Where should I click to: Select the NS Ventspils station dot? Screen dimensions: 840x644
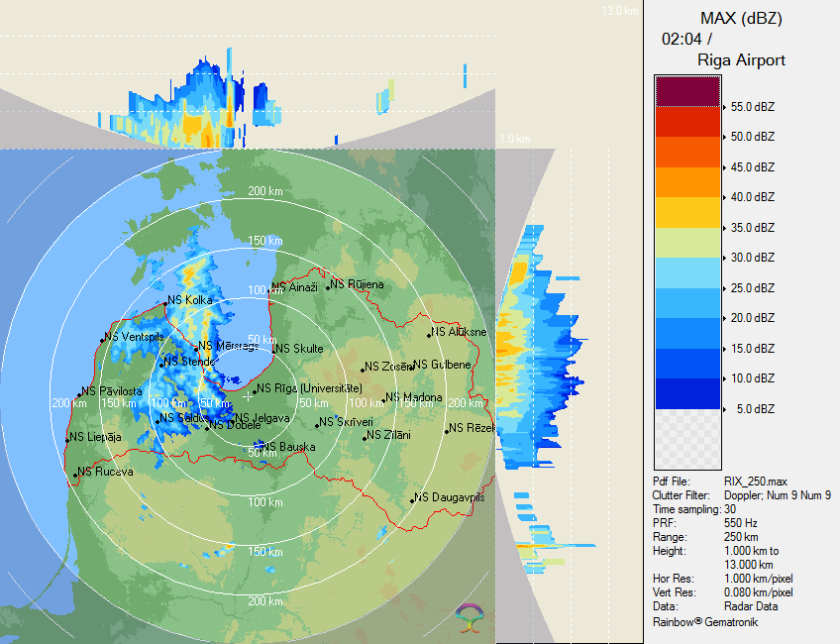(x=103, y=340)
